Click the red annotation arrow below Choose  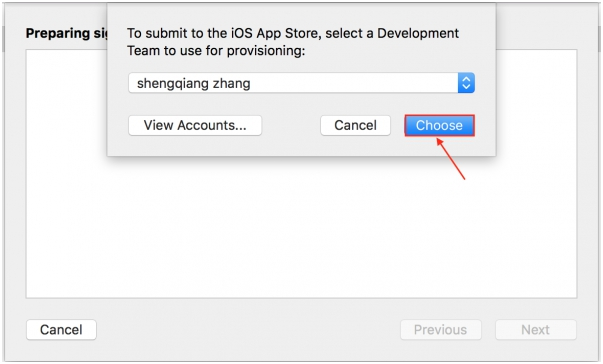click(451, 159)
